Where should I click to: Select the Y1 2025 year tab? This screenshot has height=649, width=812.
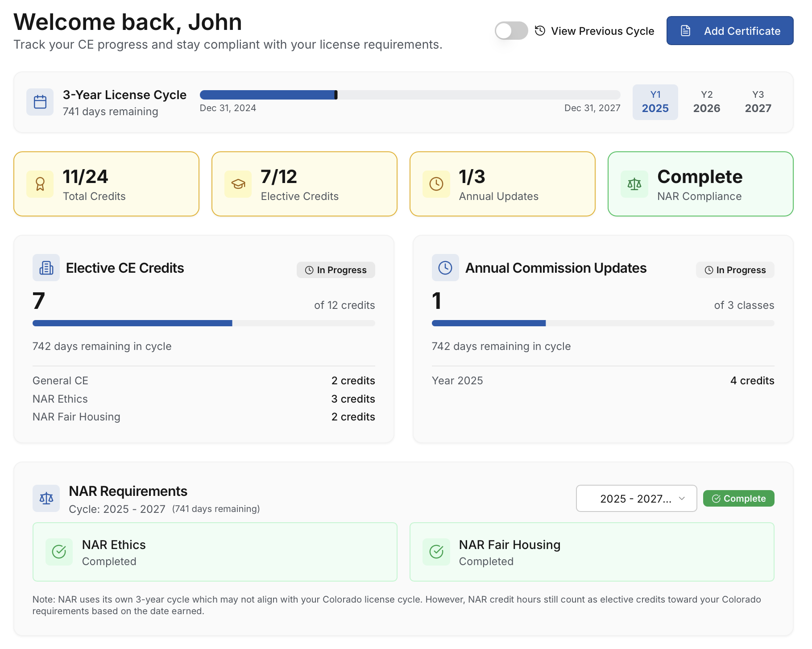tap(655, 102)
